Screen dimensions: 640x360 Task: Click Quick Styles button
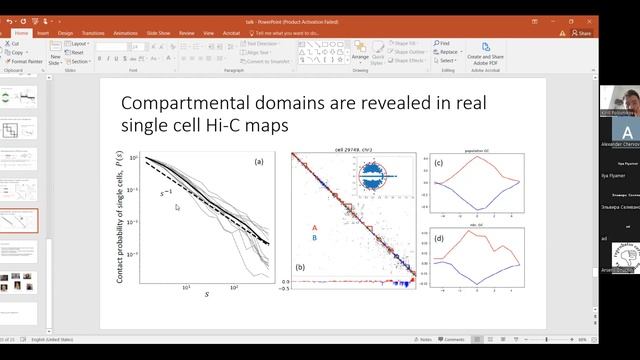pyautogui.click(x=378, y=52)
